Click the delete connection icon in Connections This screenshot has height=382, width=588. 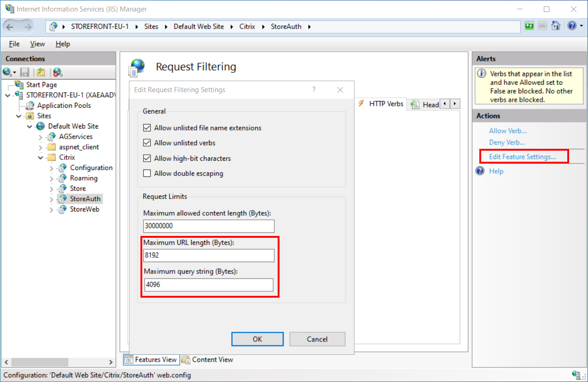[57, 72]
